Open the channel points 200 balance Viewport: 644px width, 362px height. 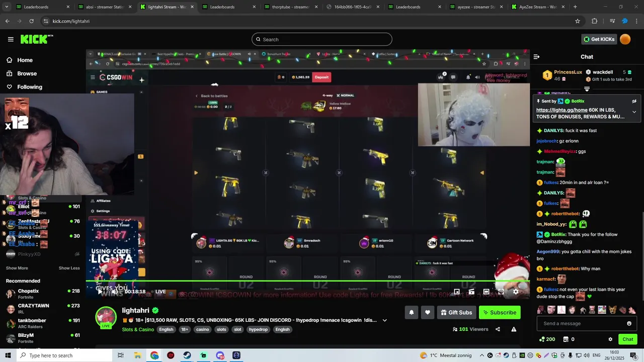click(547, 339)
